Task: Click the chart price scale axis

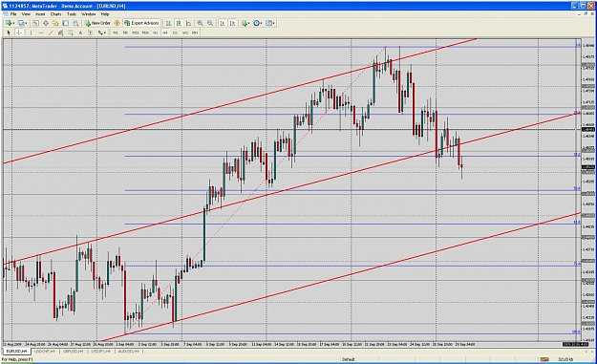Action: click(x=587, y=190)
